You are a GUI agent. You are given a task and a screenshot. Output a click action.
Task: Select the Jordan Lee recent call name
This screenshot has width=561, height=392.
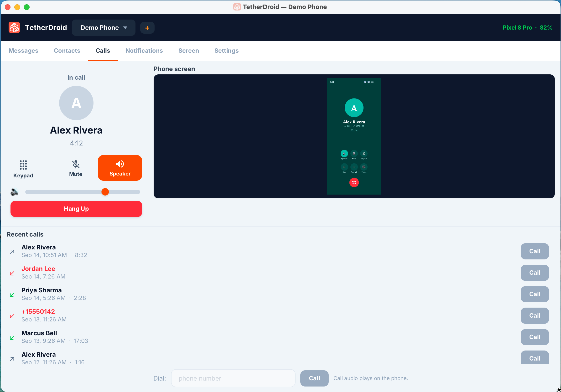(x=38, y=269)
